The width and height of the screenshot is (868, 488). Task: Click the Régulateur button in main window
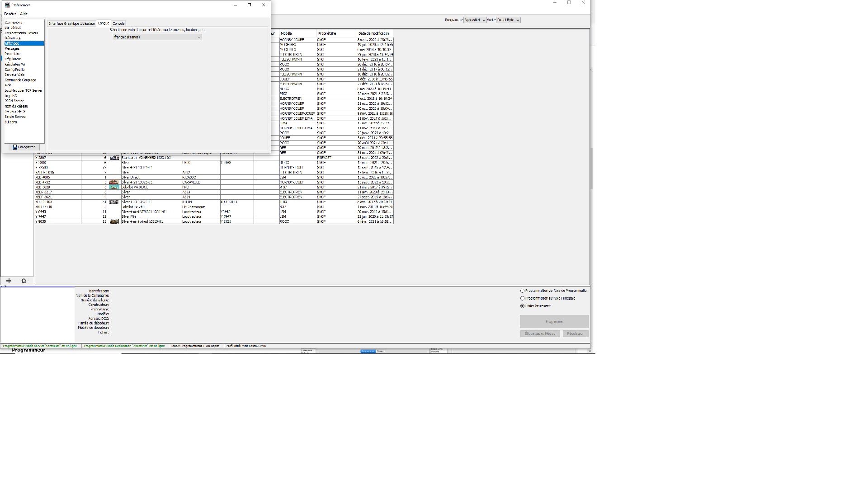pyautogui.click(x=576, y=333)
